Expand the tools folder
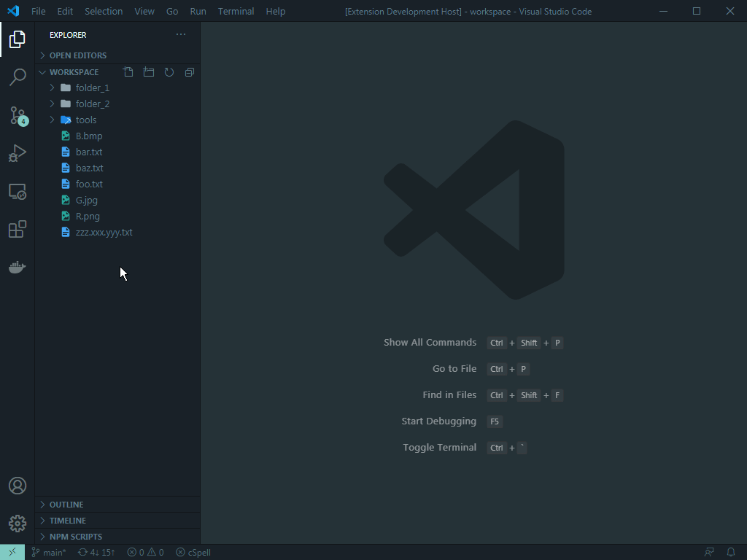Screen dimensions: 747x560 [85, 120]
